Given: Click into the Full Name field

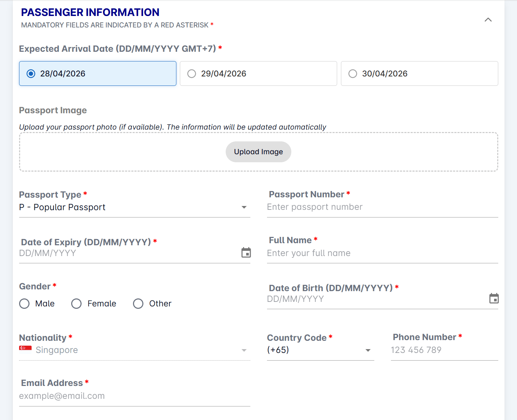Looking at the screenshot, I should click(x=382, y=253).
